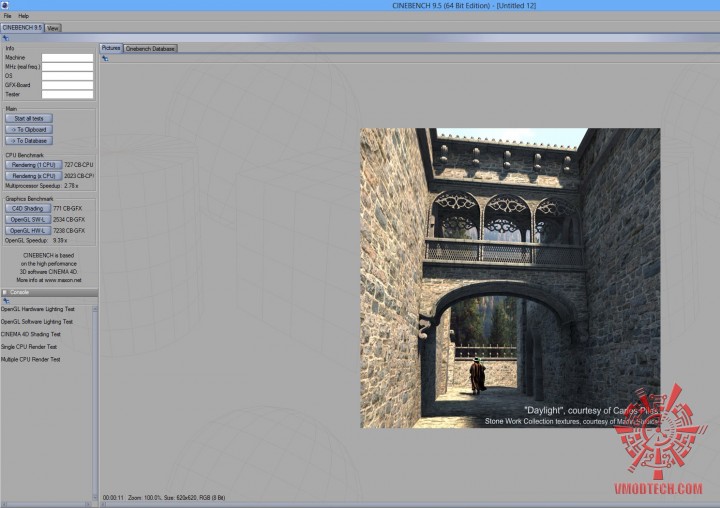The width and height of the screenshot is (720, 508).
Task: Click console line 'OpenGL Software Lighting Test'
Action: point(37,322)
